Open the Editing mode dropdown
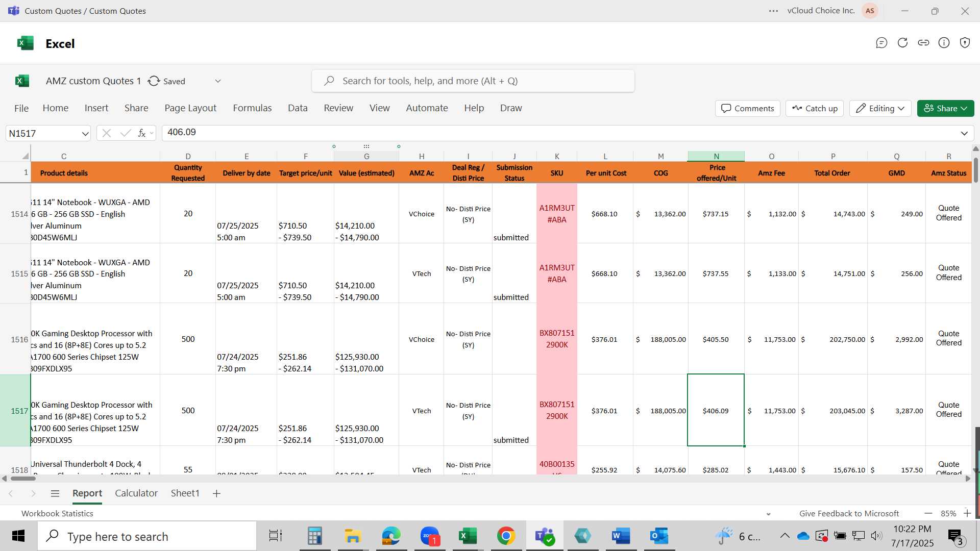The height and width of the screenshot is (551, 980). 880,108
